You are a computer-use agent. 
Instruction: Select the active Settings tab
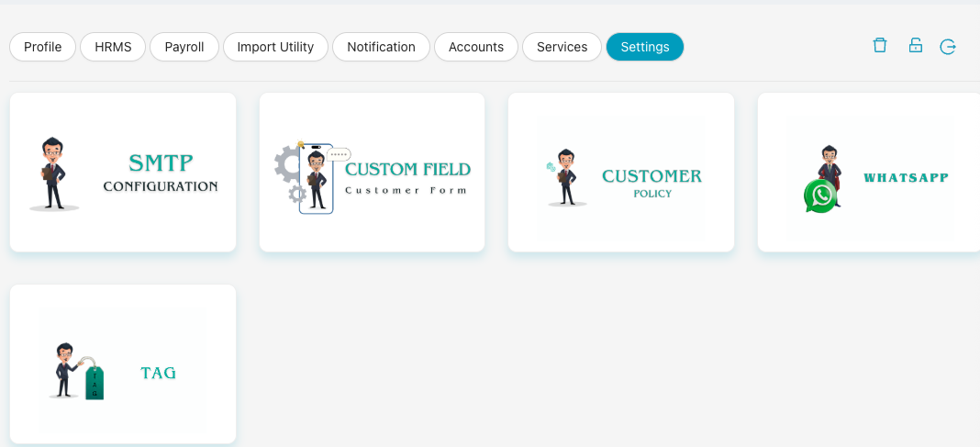[x=645, y=47]
